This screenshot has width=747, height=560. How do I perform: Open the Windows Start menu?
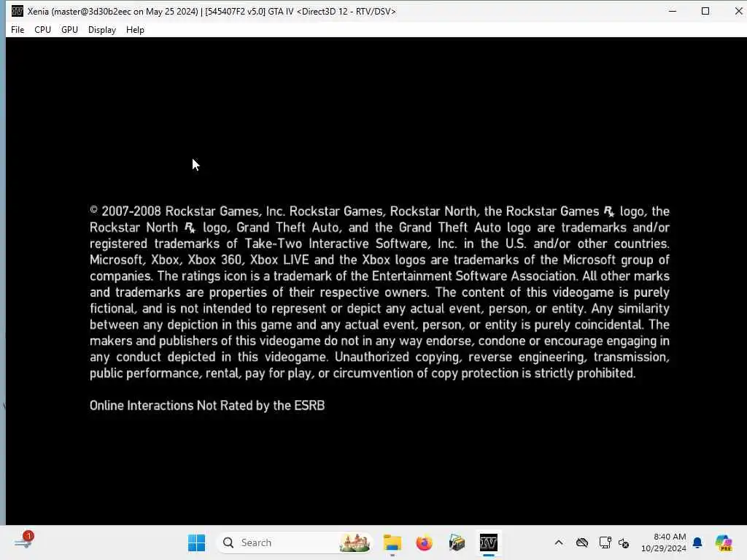(x=196, y=542)
